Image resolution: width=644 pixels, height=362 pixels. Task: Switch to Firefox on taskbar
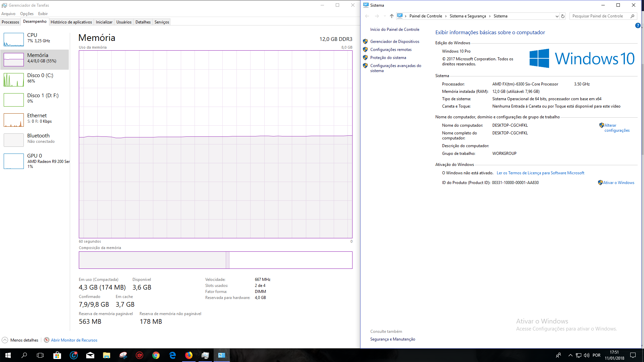pos(189,355)
